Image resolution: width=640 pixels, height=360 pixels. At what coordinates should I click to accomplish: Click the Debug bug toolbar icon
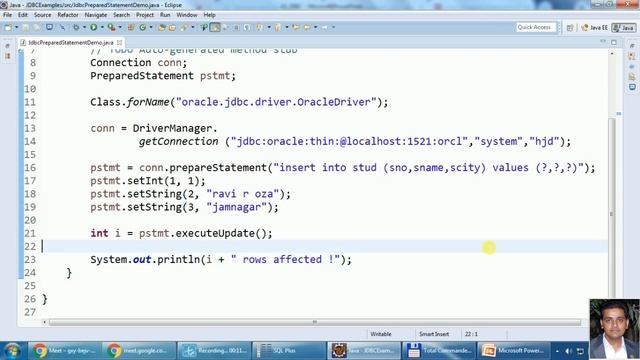click(x=76, y=27)
